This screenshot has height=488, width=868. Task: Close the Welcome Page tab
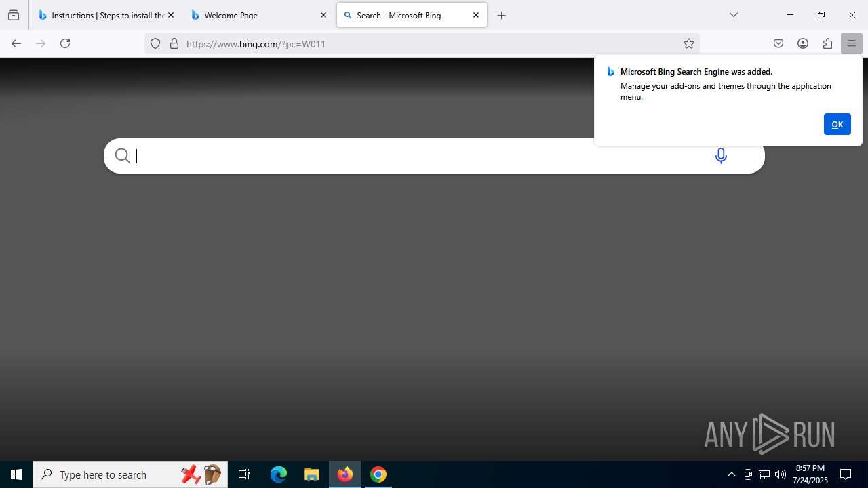click(323, 15)
